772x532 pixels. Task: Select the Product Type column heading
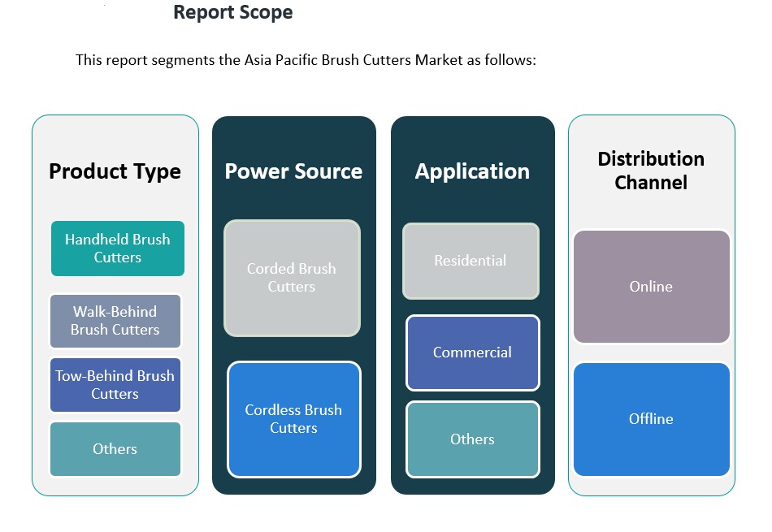tap(115, 171)
